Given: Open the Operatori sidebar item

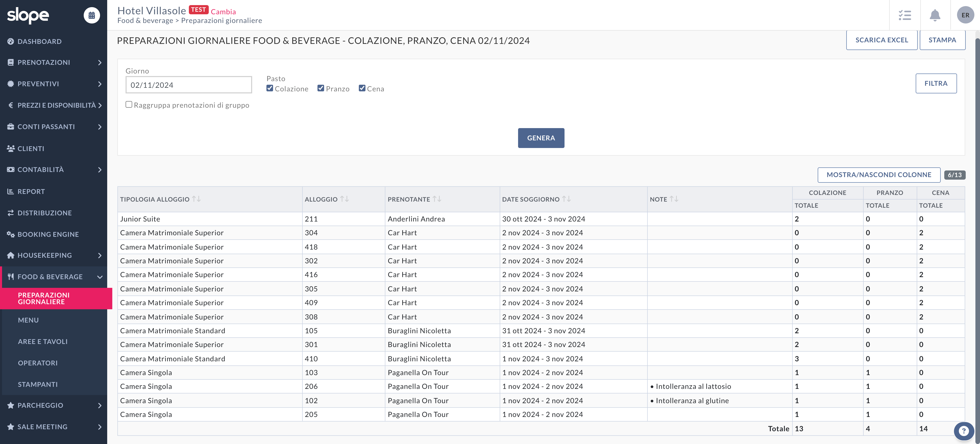Looking at the screenshot, I should pyautogui.click(x=38, y=363).
